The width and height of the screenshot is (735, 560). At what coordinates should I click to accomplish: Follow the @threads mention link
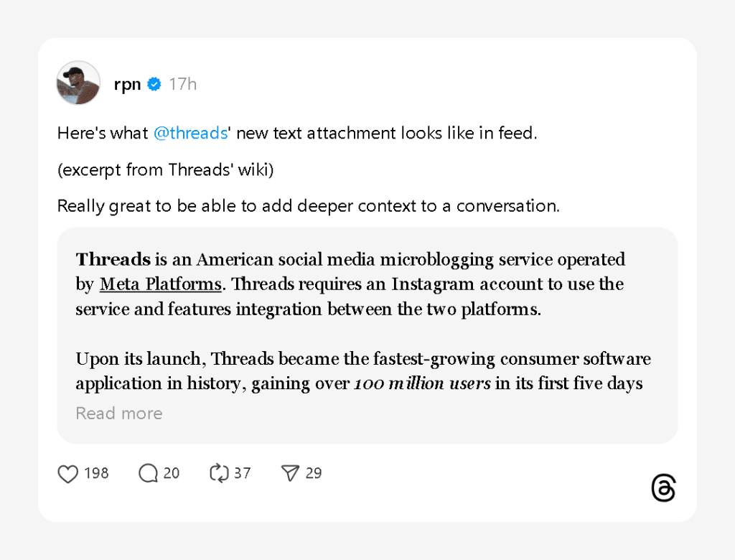190,134
